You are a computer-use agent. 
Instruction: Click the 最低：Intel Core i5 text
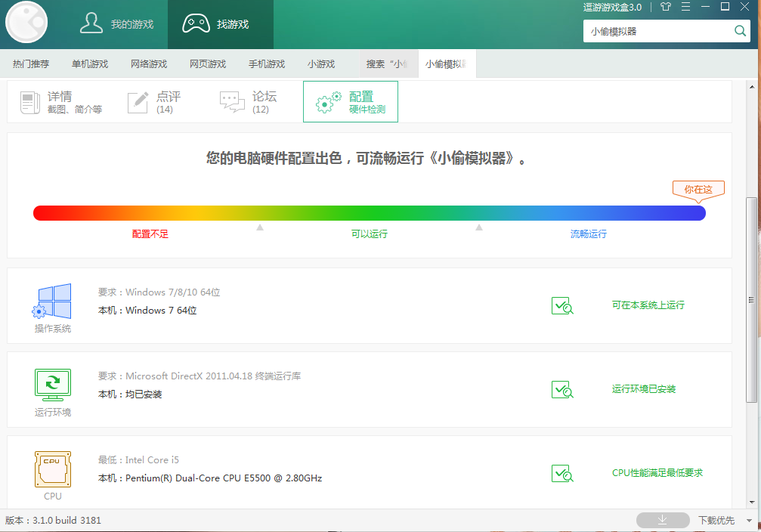coord(138,460)
